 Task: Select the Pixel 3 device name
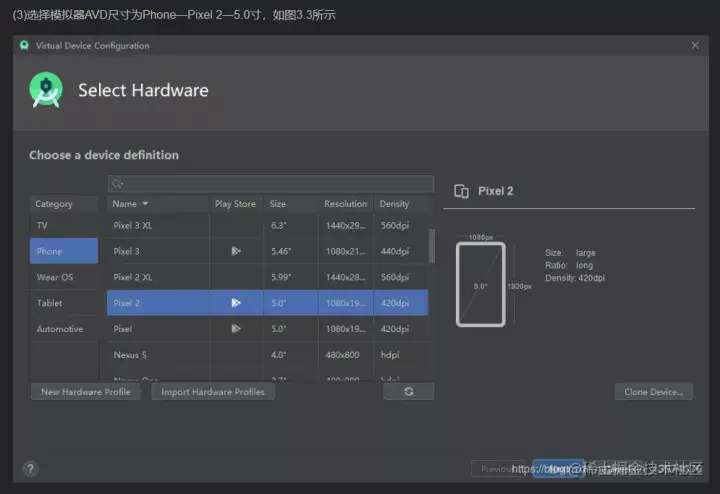click(126, 251)
